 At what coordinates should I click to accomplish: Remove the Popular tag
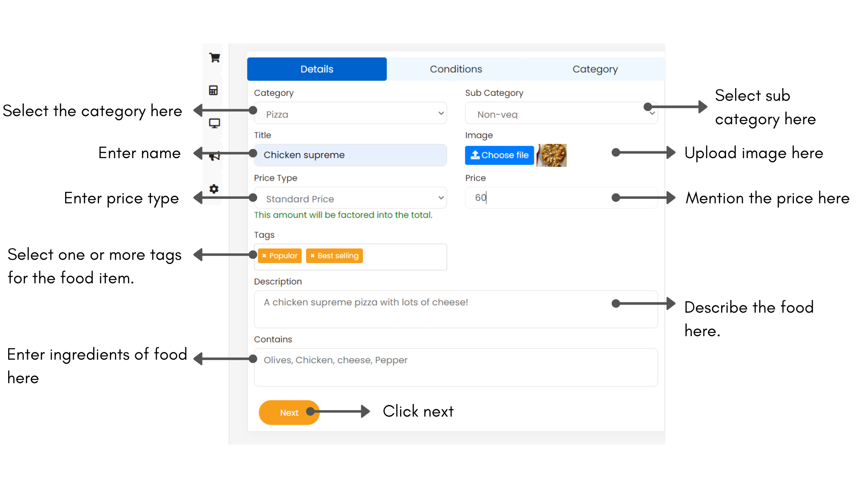pyautogui.click(x=264, y=256)
